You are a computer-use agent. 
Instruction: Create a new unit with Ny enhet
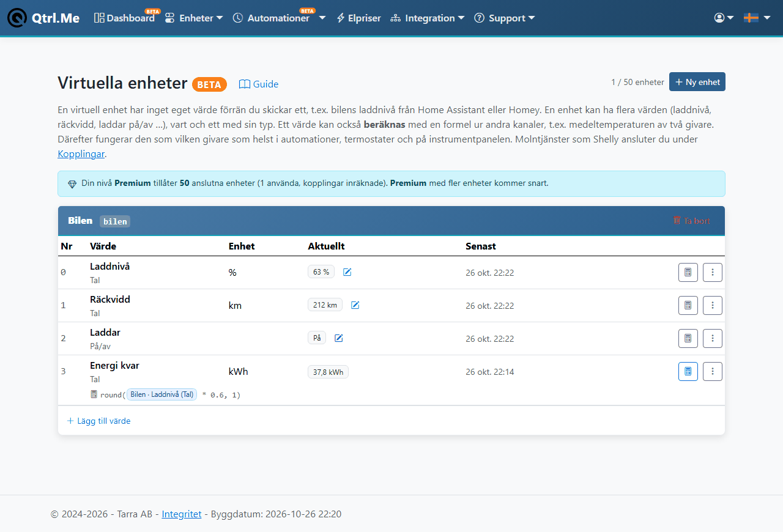(x=697, y=82)
